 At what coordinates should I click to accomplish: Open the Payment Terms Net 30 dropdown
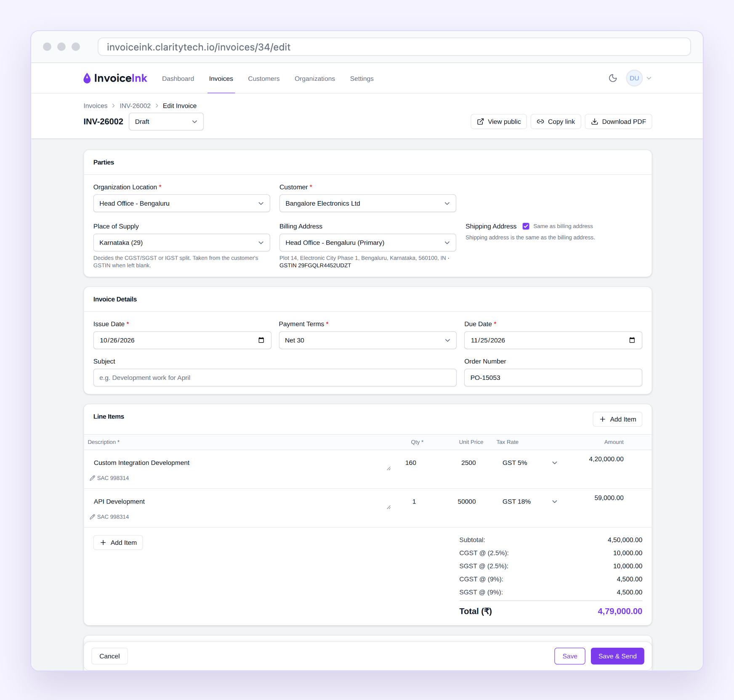[367, 340]
